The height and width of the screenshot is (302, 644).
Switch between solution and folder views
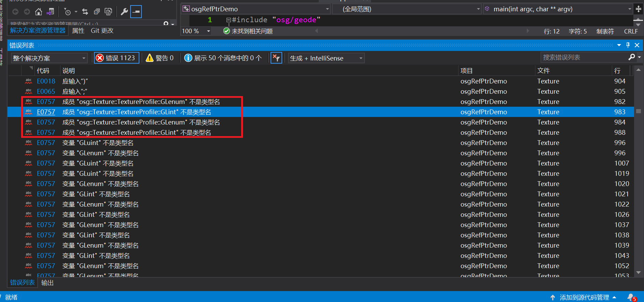[51, 12]
